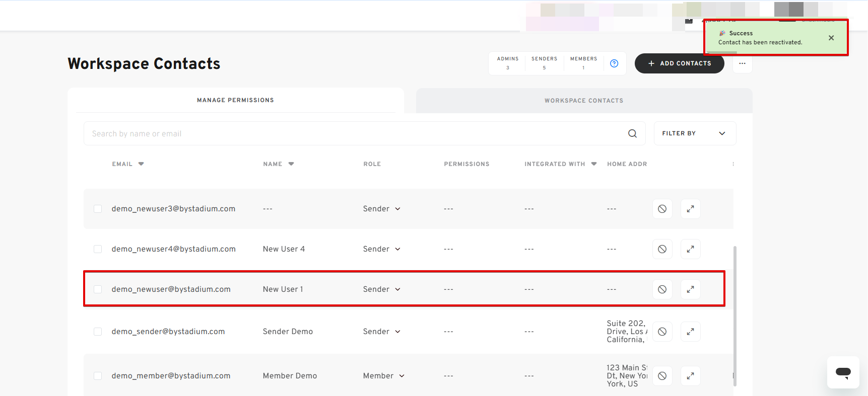Open expand icon for Sender Demo row
This screenshot has width=868, height=396.
click(690, 332)
